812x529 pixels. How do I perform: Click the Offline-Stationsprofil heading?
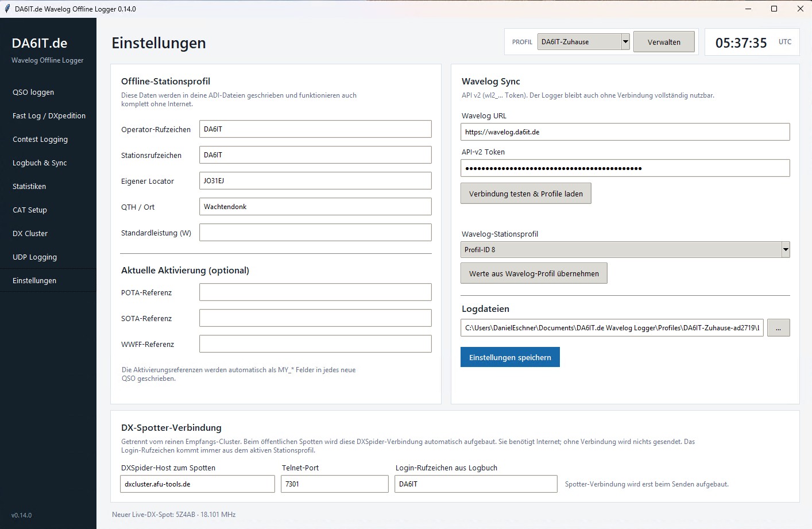click(x=165, y=81)
